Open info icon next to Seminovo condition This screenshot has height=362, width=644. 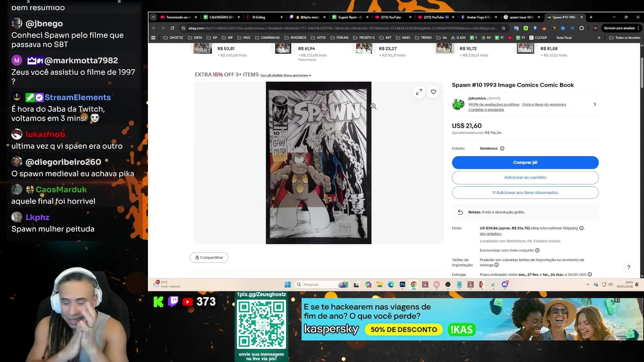tap(502, 148)
